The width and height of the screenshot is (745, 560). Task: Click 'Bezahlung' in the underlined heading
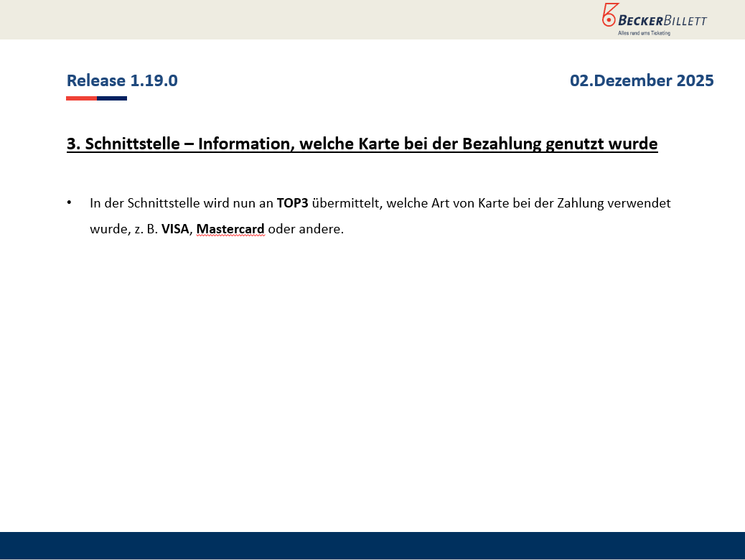click(501, 144)
